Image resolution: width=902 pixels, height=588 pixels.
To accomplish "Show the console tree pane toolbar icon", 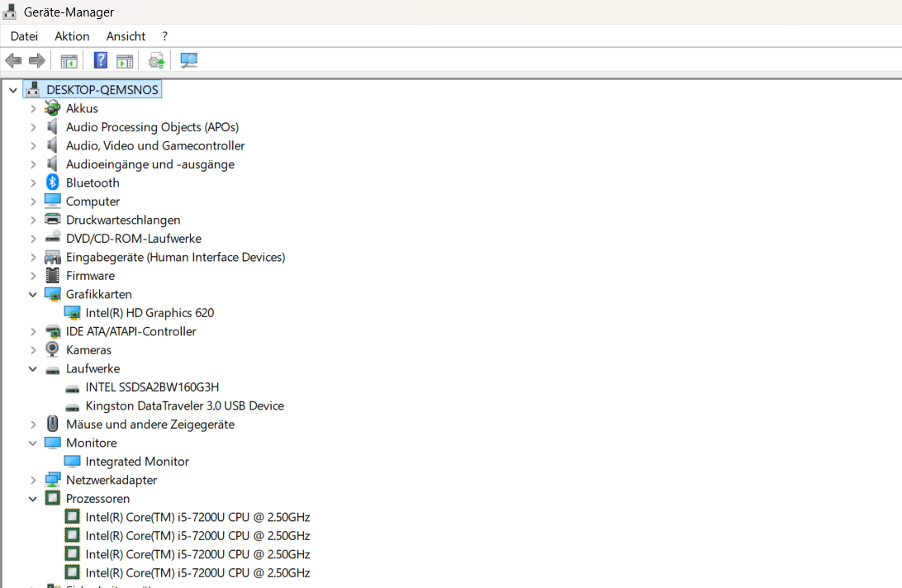I will point(69,60).
